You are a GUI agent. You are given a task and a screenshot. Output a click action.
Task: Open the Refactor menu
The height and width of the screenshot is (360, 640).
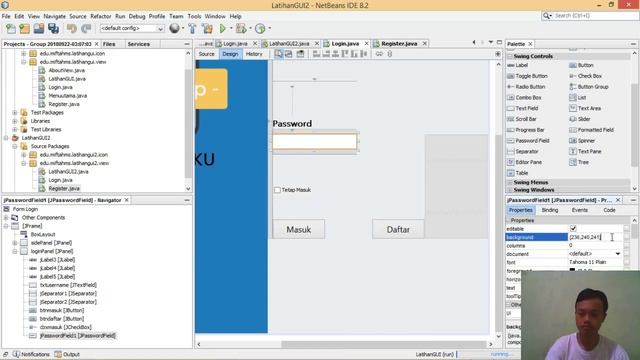point(100,16)
